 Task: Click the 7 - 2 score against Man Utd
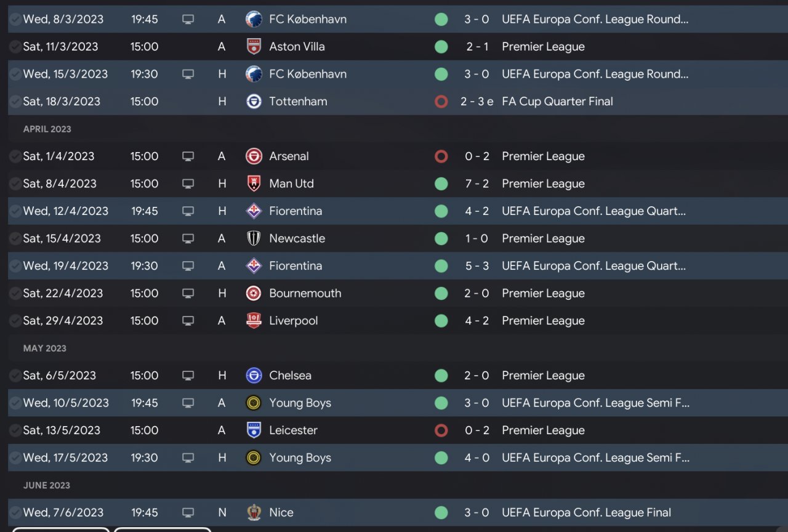tap(476, 183)
